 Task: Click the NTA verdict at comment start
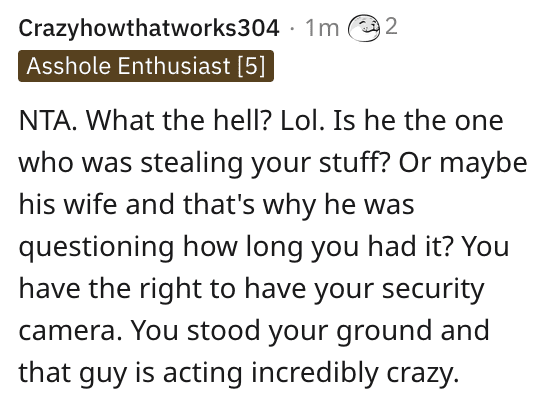[48, 121]
